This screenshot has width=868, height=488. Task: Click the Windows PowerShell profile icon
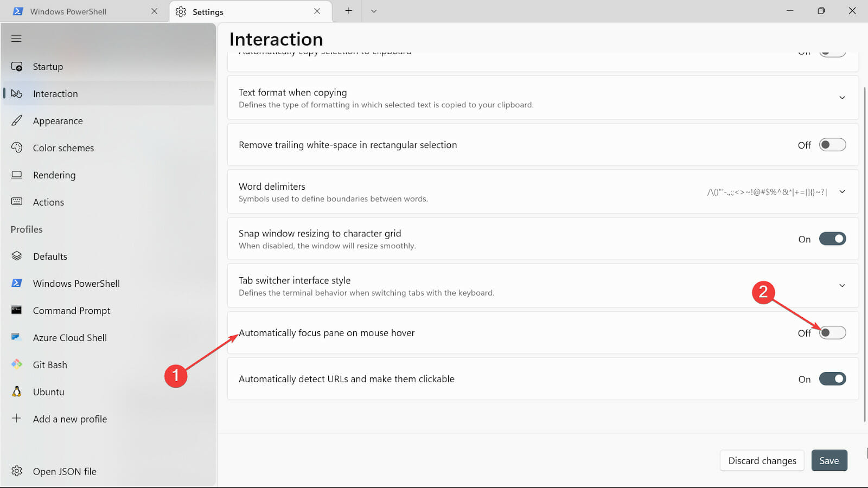pos(17,283)
